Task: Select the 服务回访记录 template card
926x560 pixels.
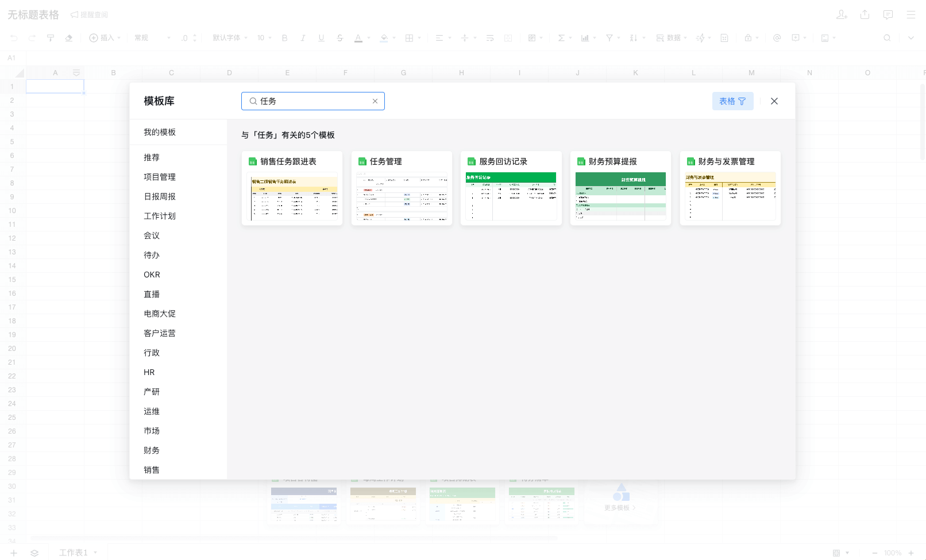Action: [511, 188]
